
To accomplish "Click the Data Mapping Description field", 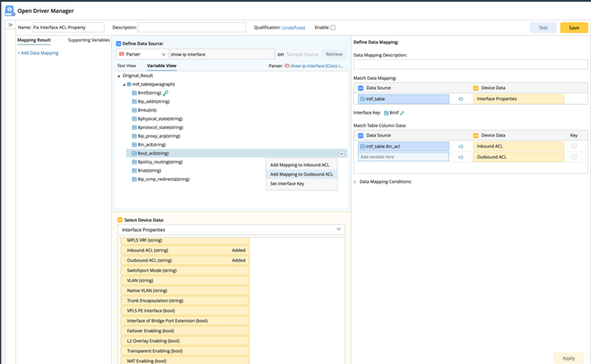I will 470,64.
